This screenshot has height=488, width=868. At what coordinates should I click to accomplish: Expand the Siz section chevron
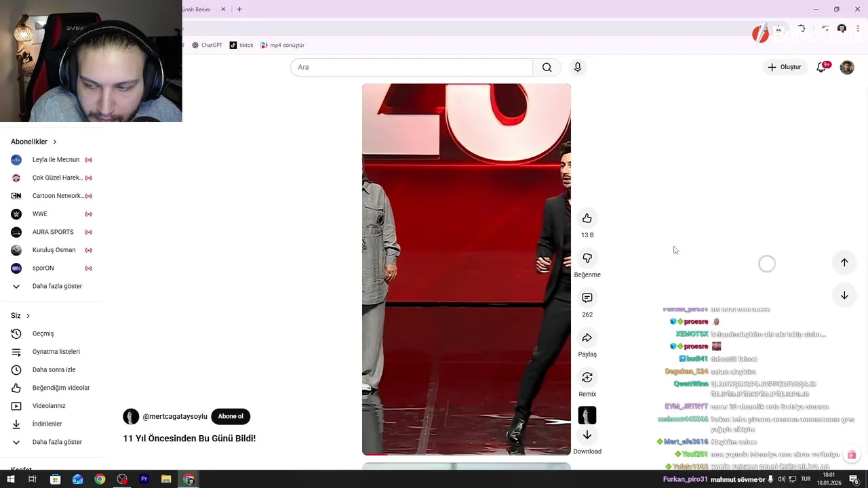[x=28, y=316]
